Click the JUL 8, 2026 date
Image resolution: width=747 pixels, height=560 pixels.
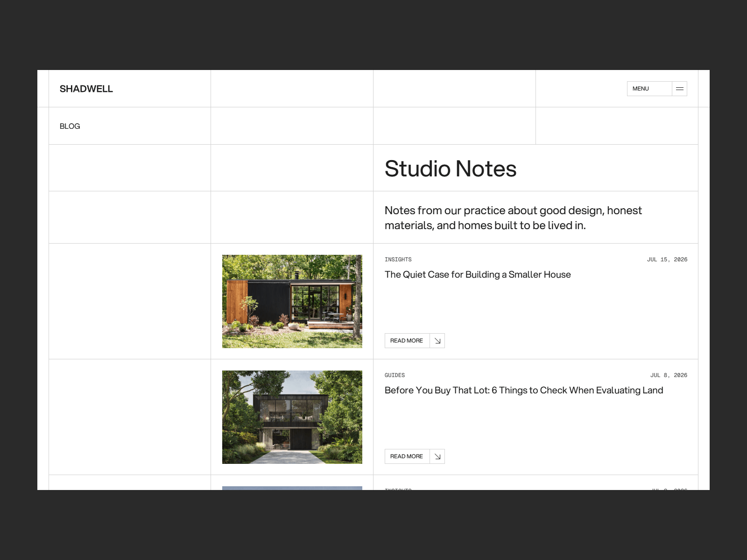669,375
